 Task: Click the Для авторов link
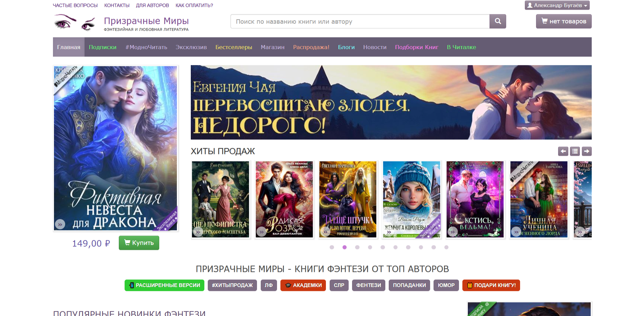pyautogui.click(x=152, y=5)
